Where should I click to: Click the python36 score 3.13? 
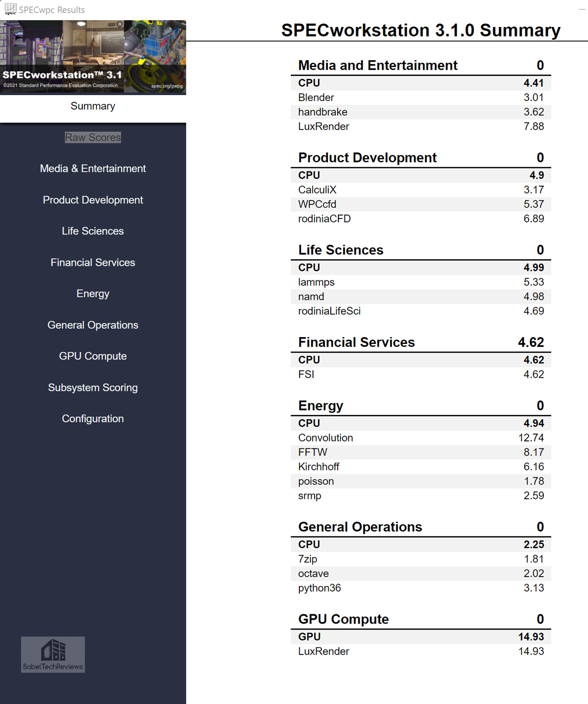pyautogui.click(x=534, y=588)
